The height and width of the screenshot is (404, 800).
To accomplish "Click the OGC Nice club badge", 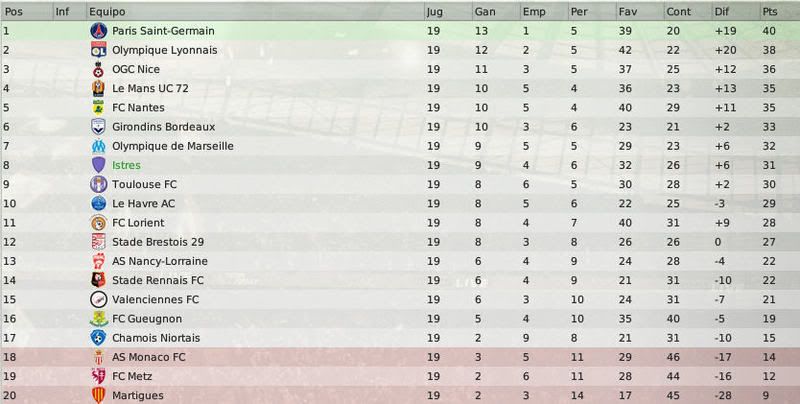I will 98,69.
